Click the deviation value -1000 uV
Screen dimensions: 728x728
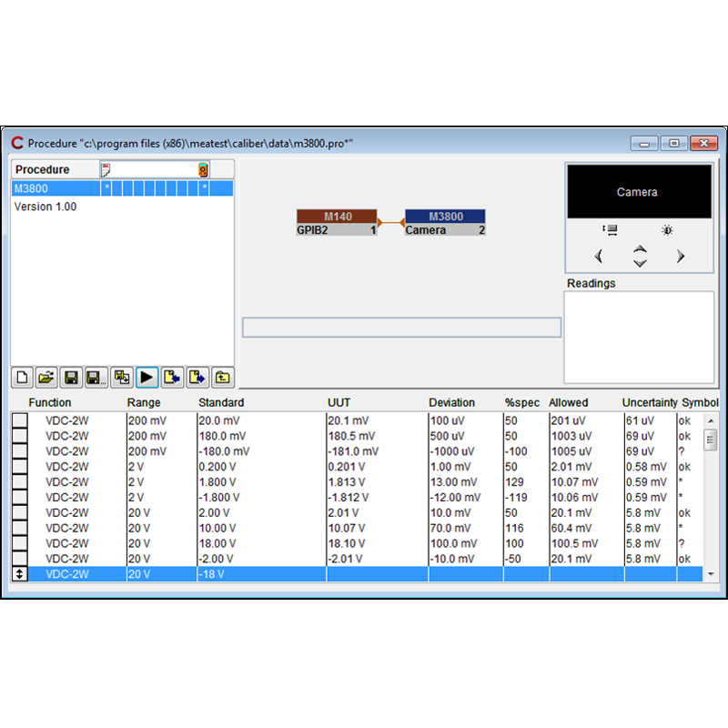coord(453,451)
